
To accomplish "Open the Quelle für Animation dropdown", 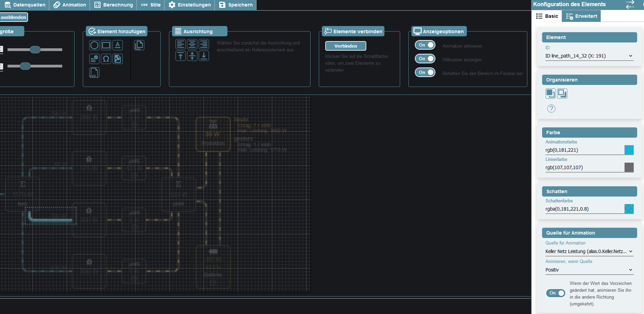I will coord(589,251).
